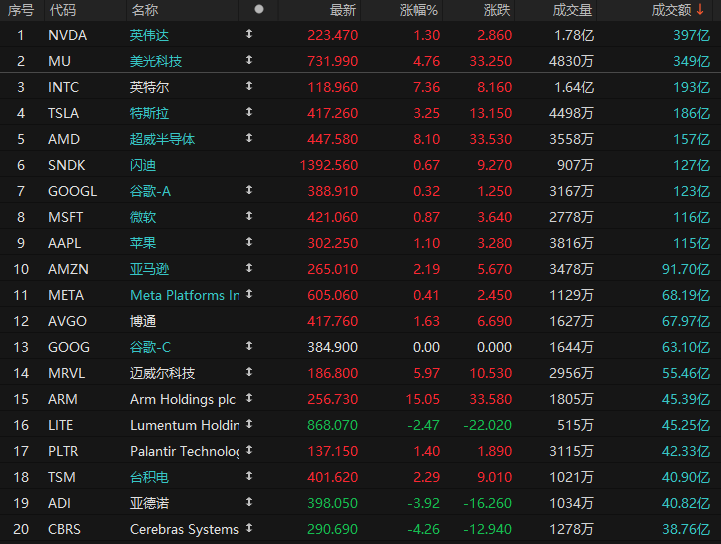Click the red sort arrow beside 成交额
The image size is (721, 544).
click(700, 10)
